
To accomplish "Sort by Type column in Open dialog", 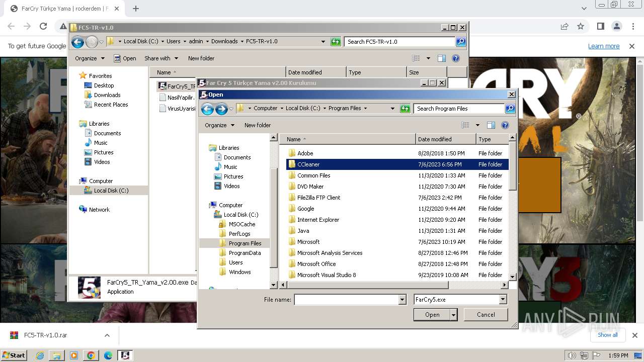I will [492, 139].
